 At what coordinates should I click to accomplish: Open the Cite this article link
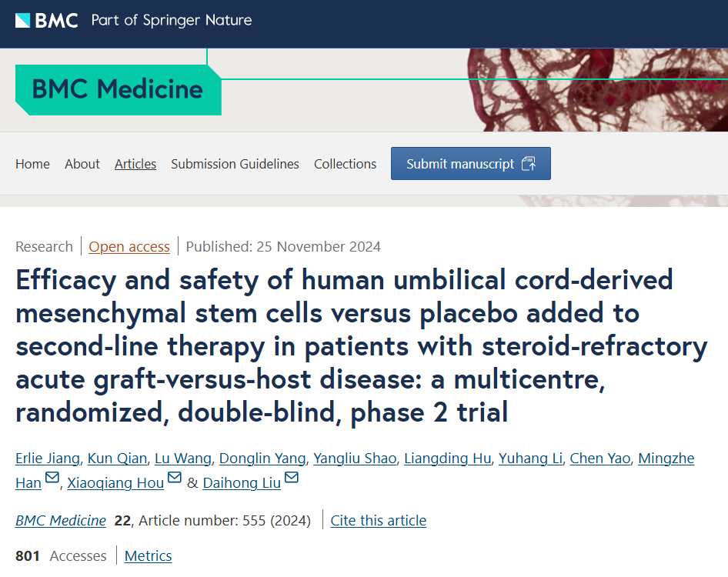click(x=378, y=521)
